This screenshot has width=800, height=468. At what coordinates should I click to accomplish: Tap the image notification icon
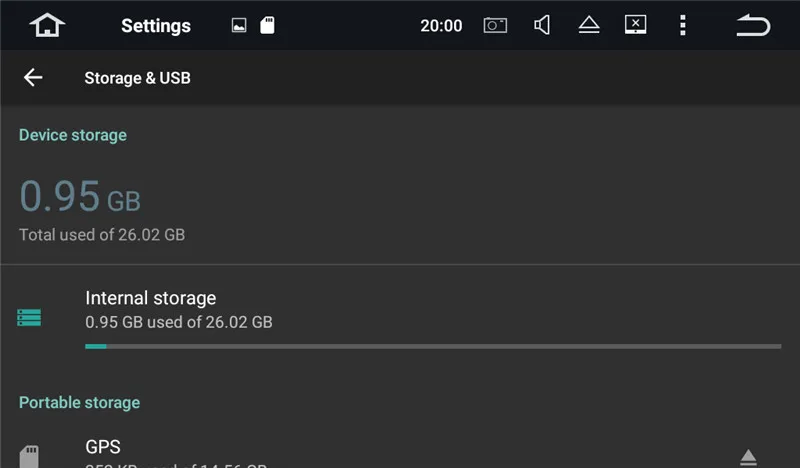(x=239, y=26)
